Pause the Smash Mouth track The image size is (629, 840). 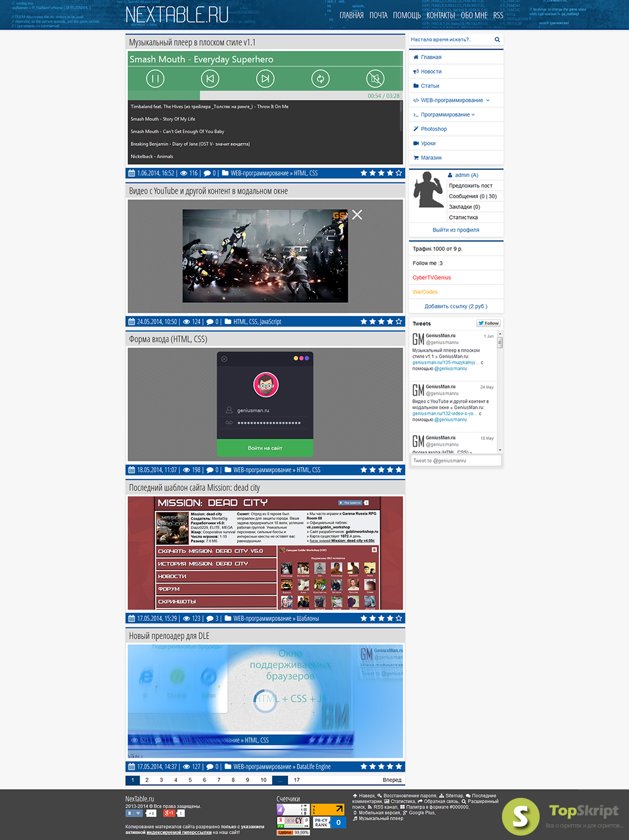[155, 79]
